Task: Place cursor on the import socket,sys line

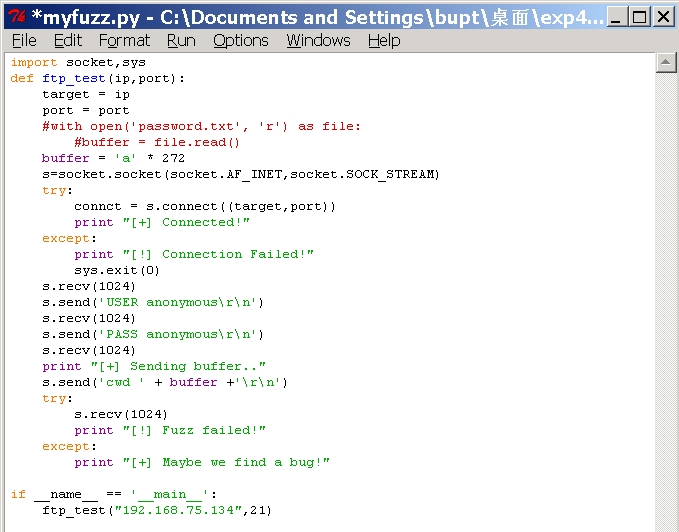Action: coord(78,62)
